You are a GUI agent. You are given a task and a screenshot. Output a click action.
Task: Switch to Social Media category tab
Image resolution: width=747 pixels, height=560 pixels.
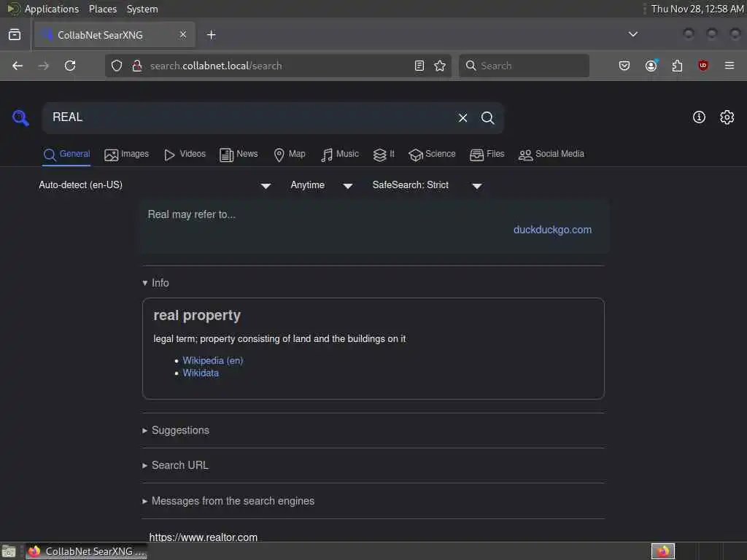pyautogui.click(x=551, y=155)
